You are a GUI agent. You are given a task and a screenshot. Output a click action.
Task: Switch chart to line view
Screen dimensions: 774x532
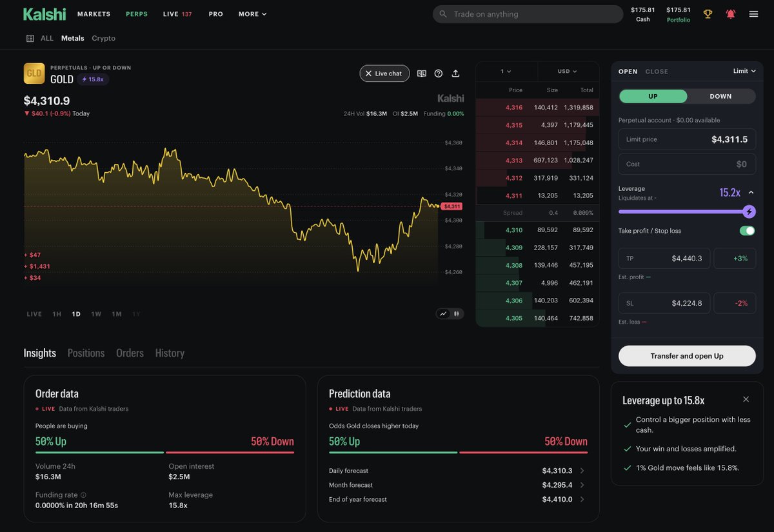443,314
